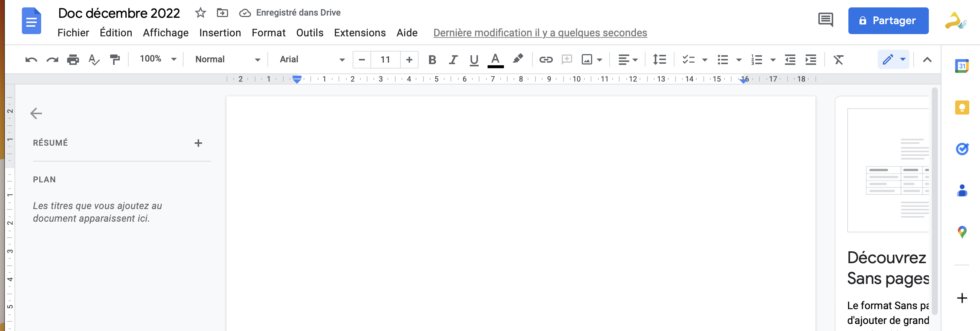Click the font size field showing 11
The height and width of the screenshot is (331, 980).
pos(385,59)
